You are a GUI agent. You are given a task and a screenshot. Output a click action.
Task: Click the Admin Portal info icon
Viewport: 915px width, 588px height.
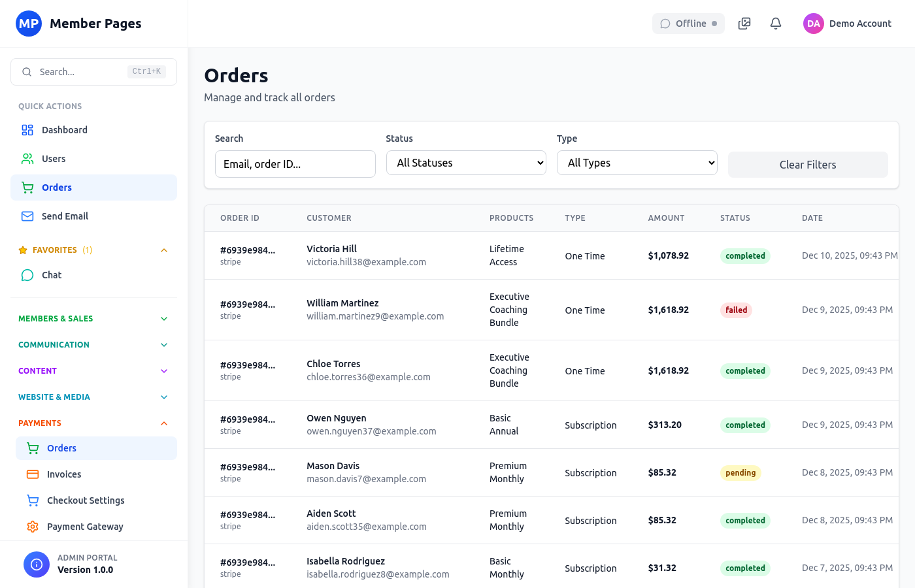37,563
